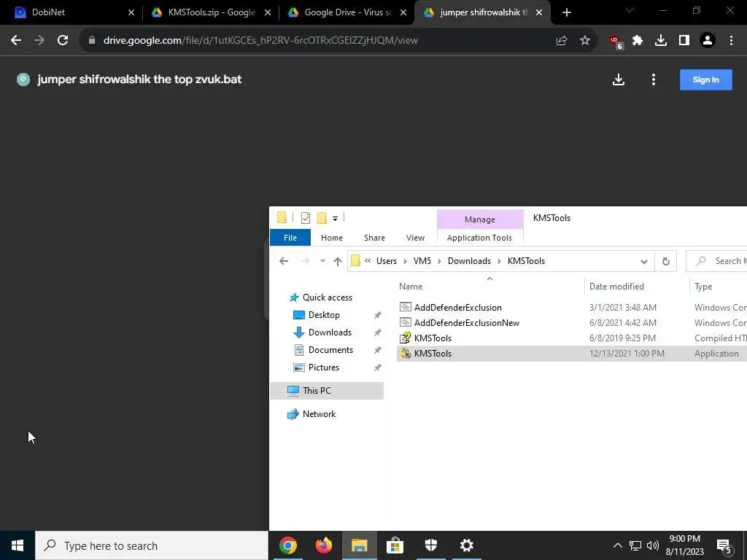Click Users in the breadcrumb path
747x560 pixels.
point(387,261)
